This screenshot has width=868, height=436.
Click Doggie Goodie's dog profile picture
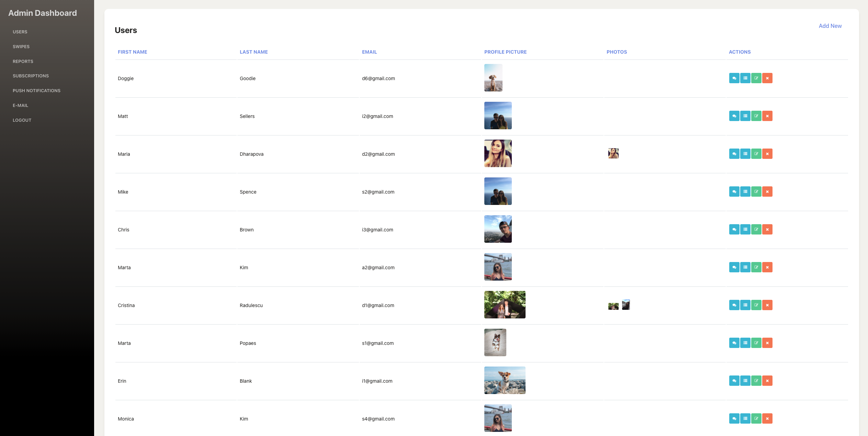point(493,78)
